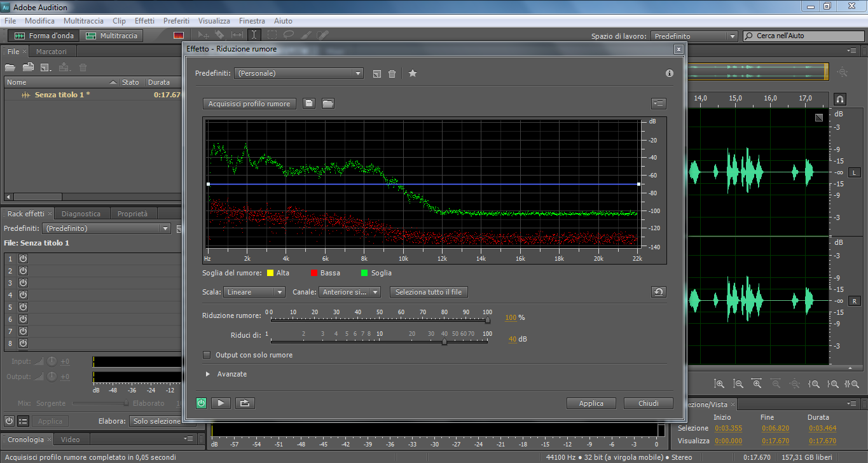868x463 pixels.
Task: Toggle power for rack slot 5
Action: click(x=23, y=307)
